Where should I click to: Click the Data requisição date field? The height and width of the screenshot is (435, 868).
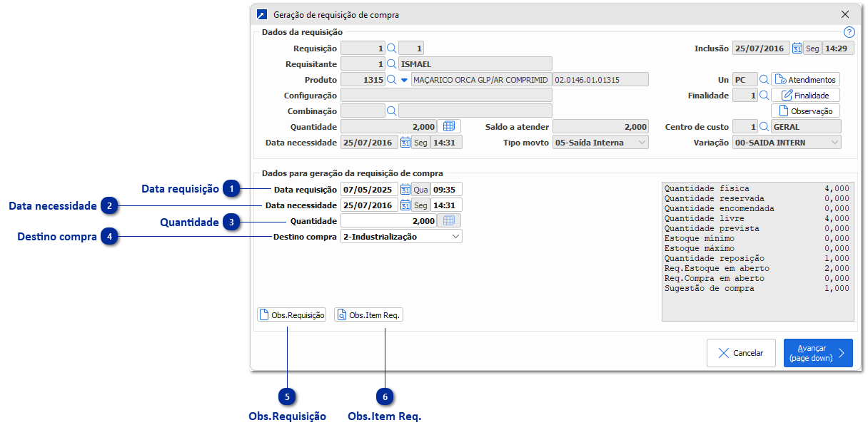pos(370,190)
